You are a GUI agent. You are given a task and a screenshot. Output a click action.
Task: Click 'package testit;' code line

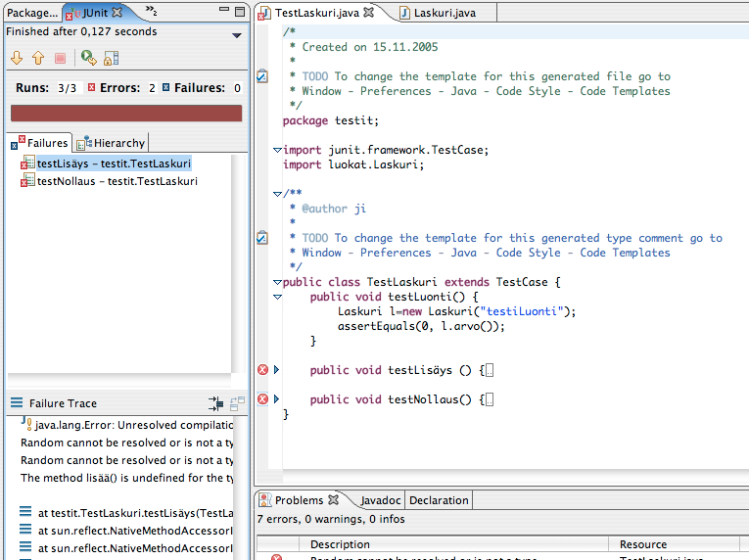coord(331,120)
